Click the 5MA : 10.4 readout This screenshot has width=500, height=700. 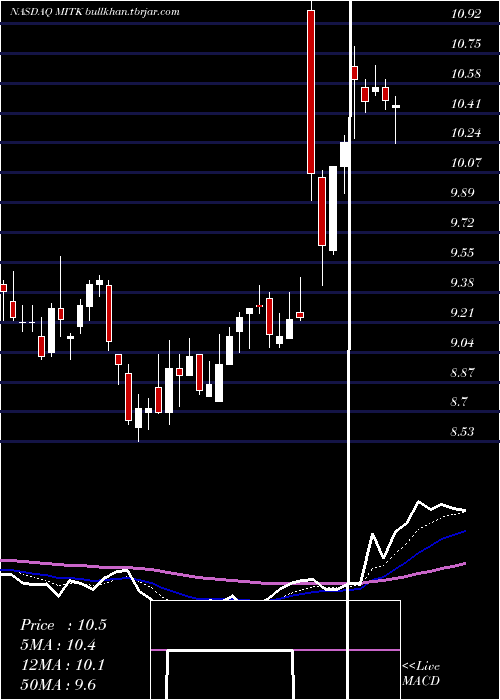pos(58,645)
